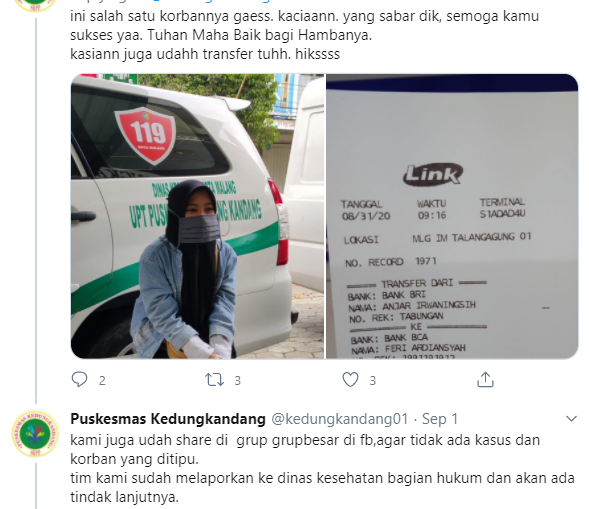
Task: Open the Link transfer receipt photo
Action: (x=452, y=216)
